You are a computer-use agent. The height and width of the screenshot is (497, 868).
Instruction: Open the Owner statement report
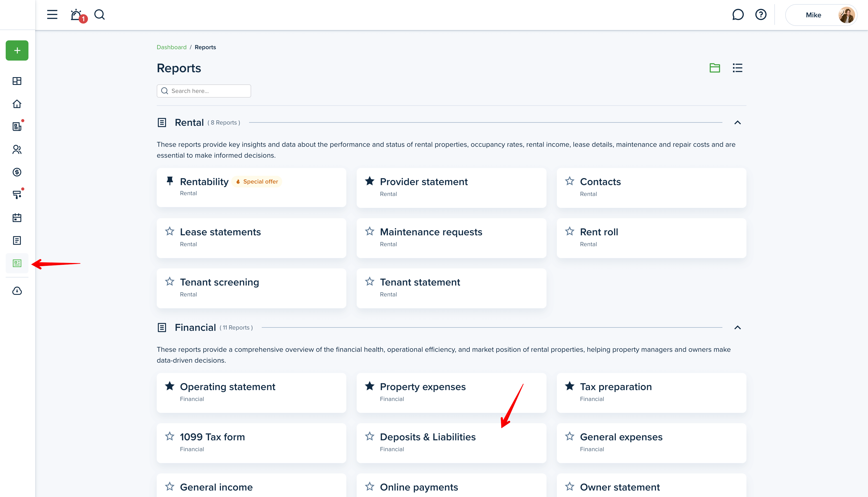point(652,485)
